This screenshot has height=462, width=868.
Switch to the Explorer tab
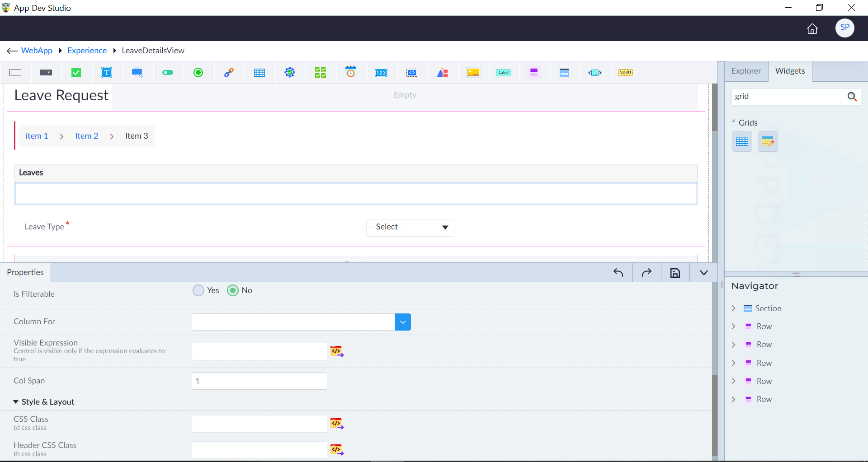click(746, 71)
